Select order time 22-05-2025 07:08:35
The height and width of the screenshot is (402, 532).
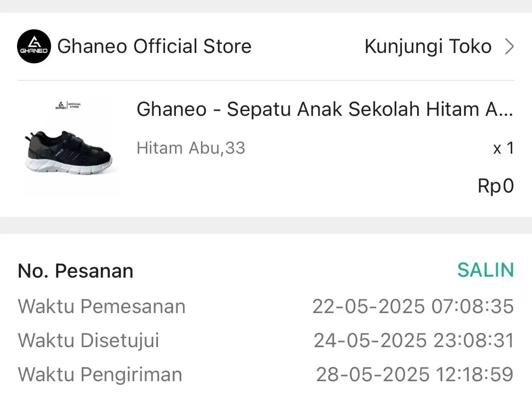pos(413,306)
